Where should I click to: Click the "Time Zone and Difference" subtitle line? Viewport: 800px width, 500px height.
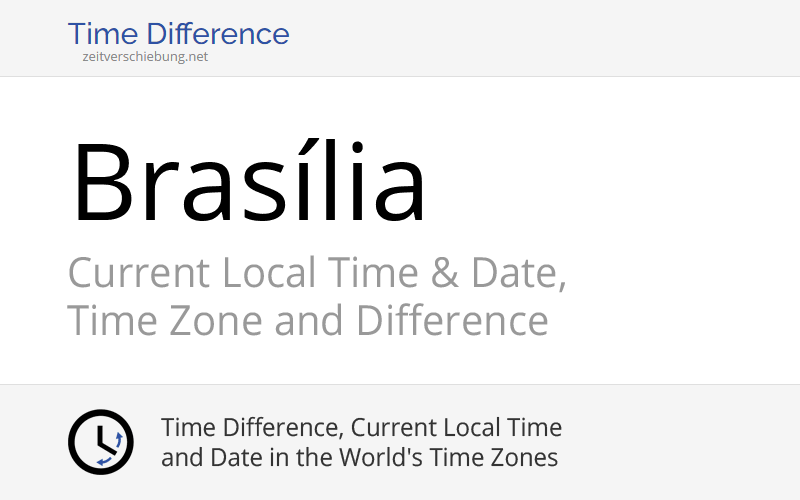[307, 322]
